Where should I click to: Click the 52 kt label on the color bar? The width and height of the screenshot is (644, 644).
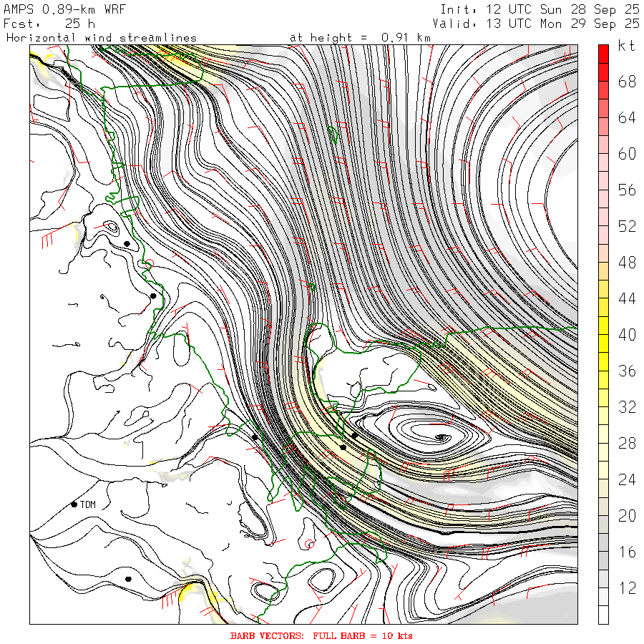(x=627, y=226)
